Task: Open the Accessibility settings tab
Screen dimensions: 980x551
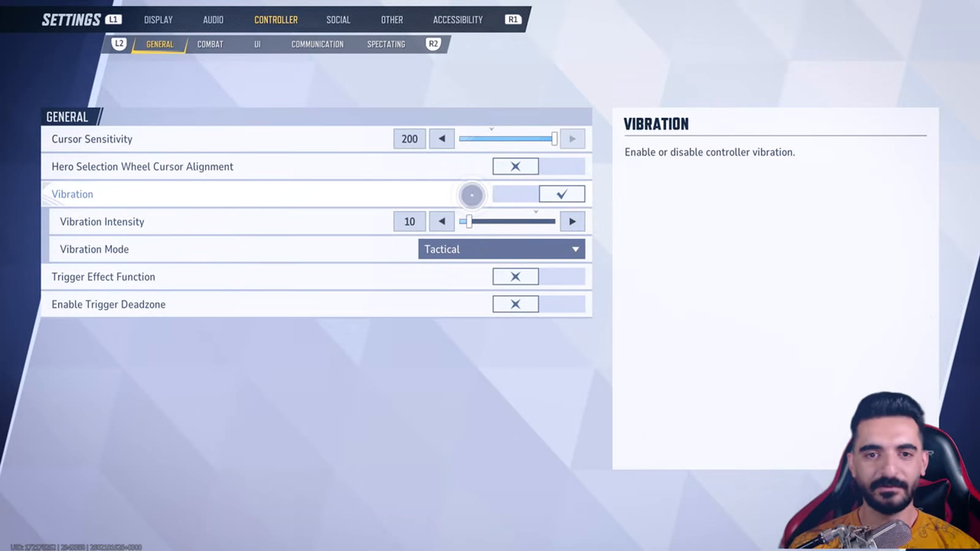Action: (x=458, y=20)
